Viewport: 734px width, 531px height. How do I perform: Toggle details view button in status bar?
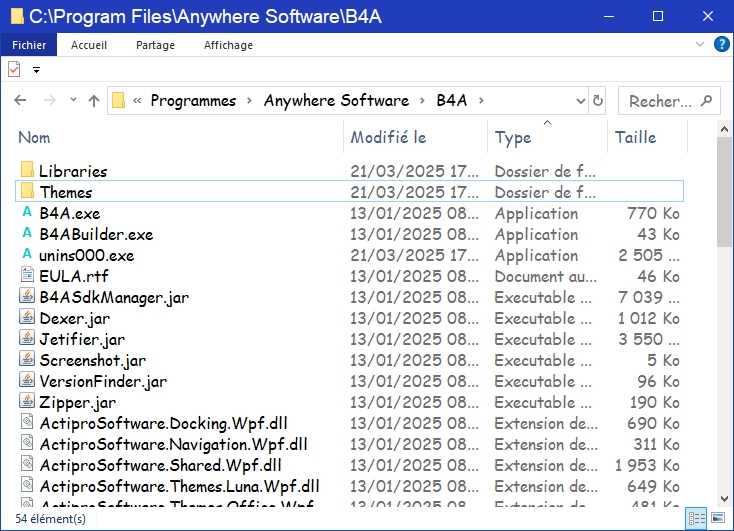[696, 518]
